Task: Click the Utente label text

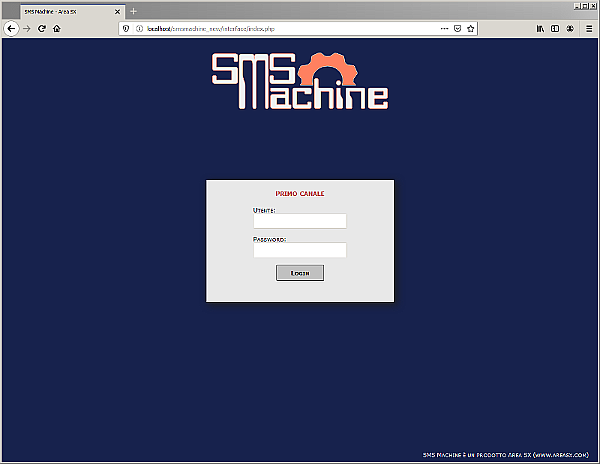Action: click(264, 210)
